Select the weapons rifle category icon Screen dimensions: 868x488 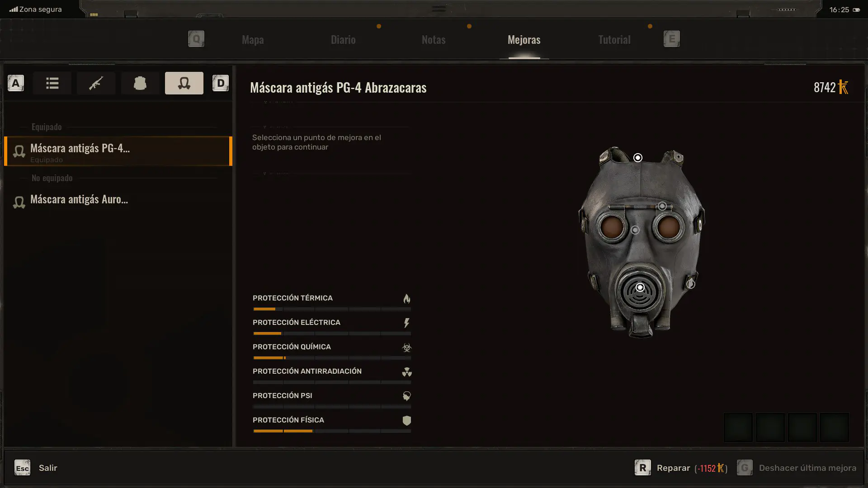(x=96, y=83)
